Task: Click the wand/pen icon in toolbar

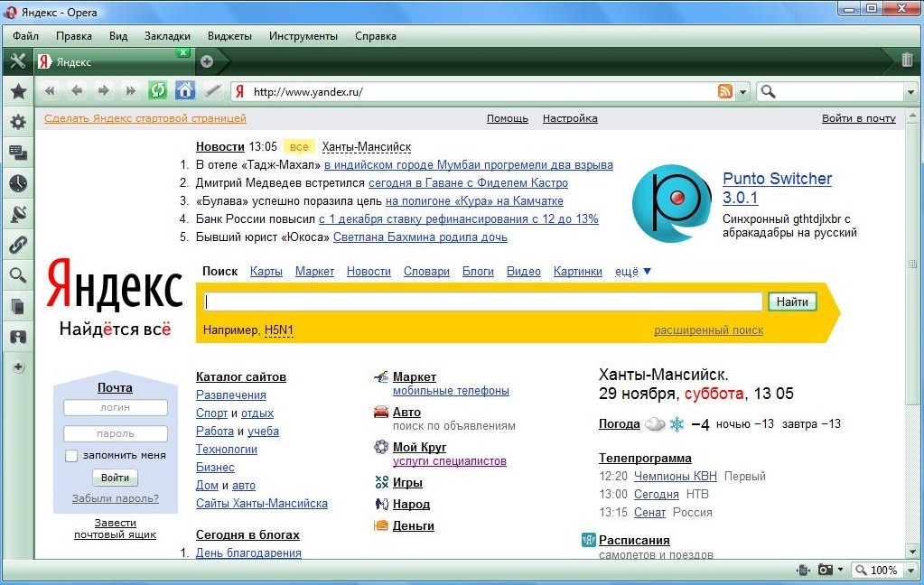Action: tap(212, 90)
